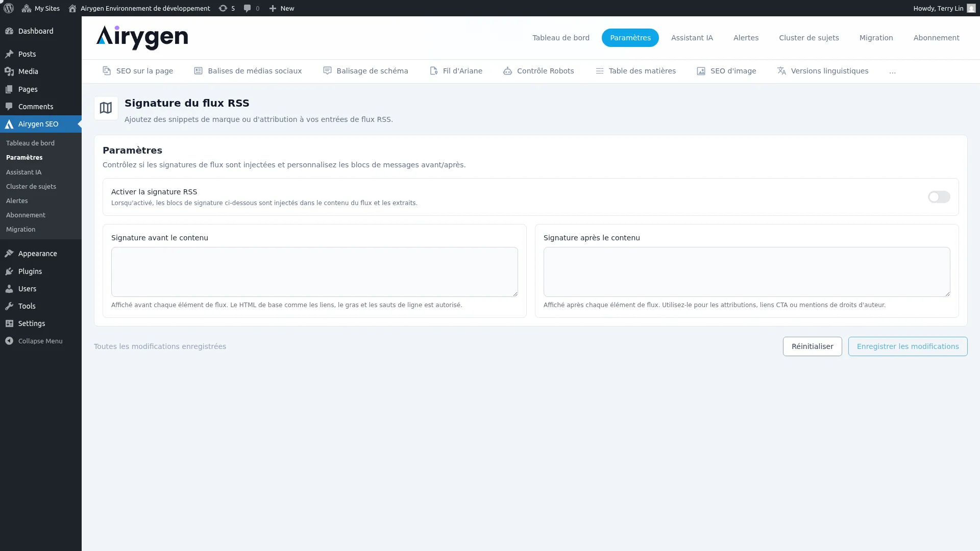Open the Abonnement top tab
This screenshot has height=551, width=980.
936,38
